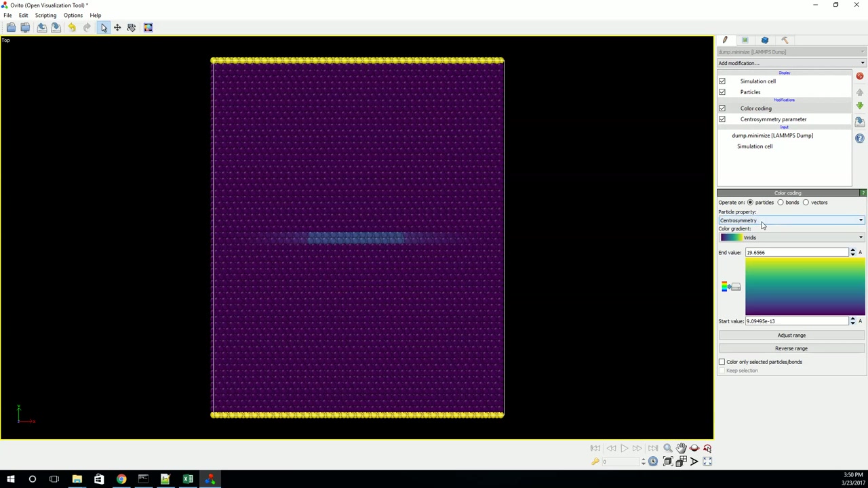Click the Reverse range button

(x=791, y=348)
